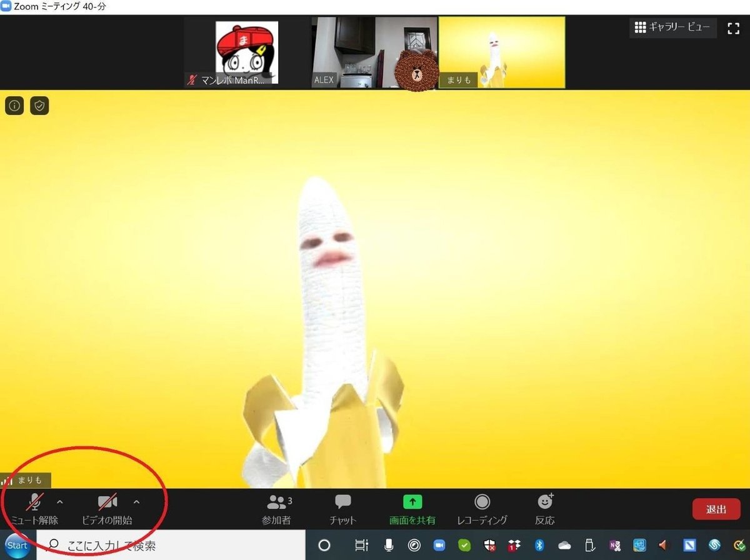Screen dimensions: 750x560
Task: Open the meeting information icon
Action: pyautogui.click(x=14, y=106)
